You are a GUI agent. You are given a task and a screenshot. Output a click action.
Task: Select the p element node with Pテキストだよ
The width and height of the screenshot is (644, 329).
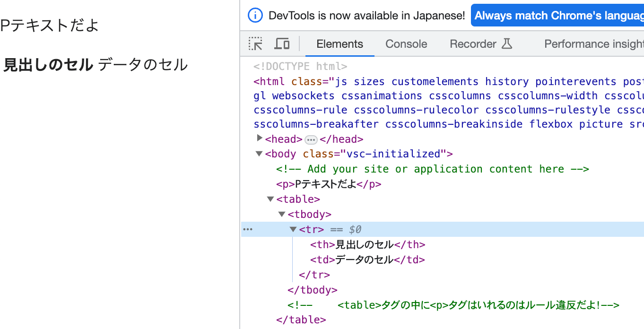pos(329,184)
